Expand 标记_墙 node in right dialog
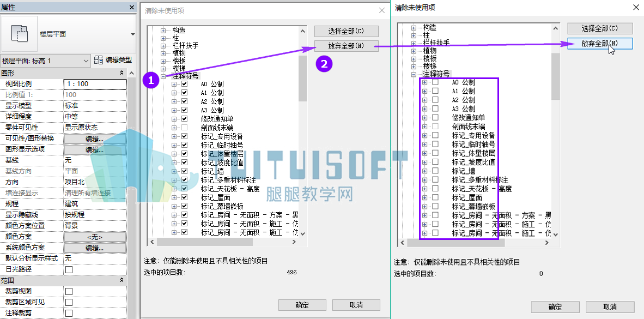 [x=424, y=171]
